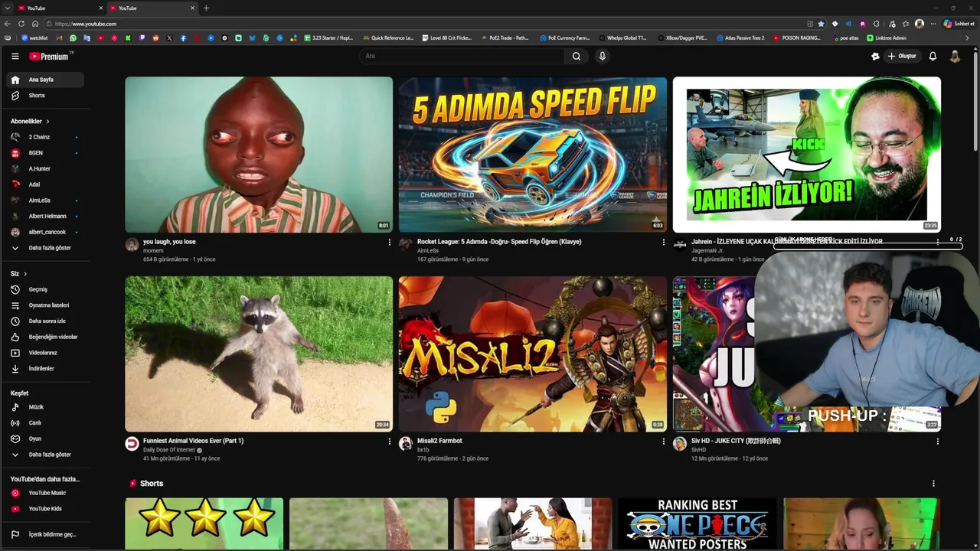This screenshot has width=980, height=551.
Task: Open Beğendiğim videolar liked videos
Action: click(x=45, y=337)
